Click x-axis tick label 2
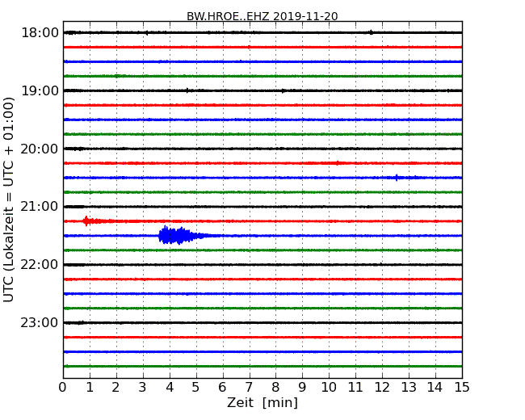Screen dimensions: 525x420 pos(116,387)
